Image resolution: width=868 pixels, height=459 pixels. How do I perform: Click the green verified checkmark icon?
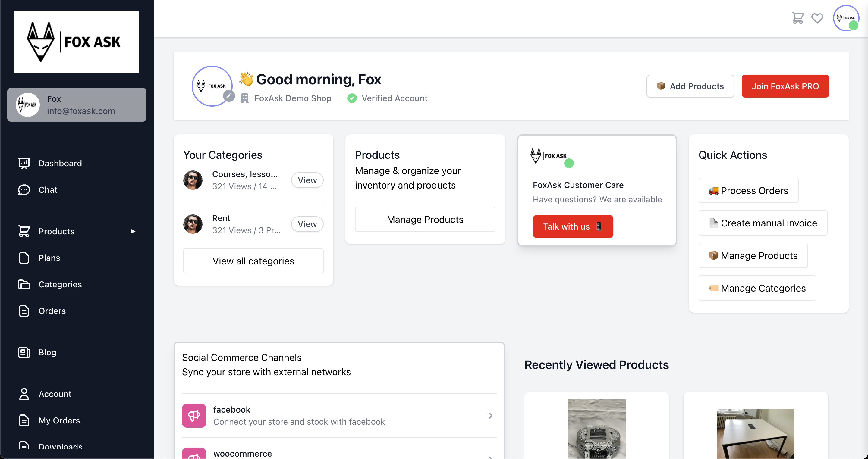click(352, 98)
